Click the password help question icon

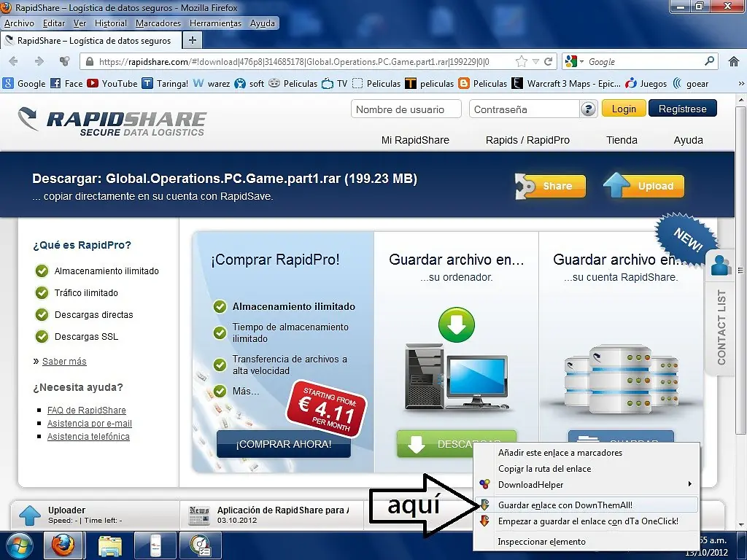click(589, 109)
